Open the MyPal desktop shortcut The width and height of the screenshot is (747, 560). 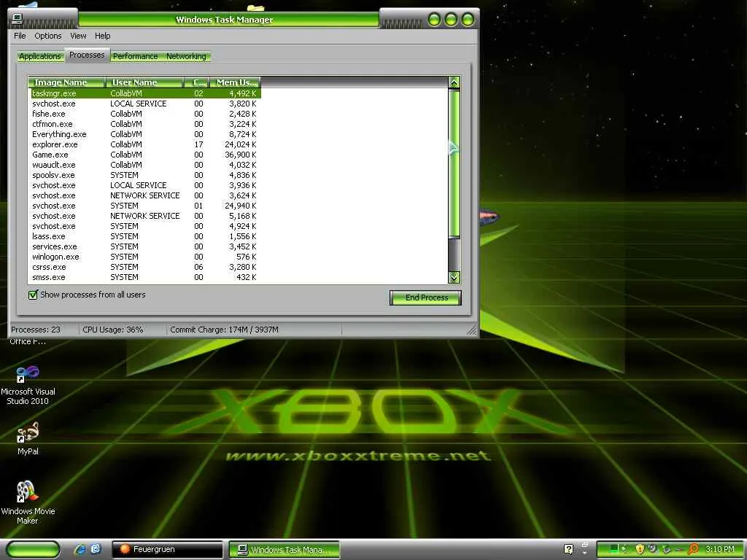[x=28, y=438]
